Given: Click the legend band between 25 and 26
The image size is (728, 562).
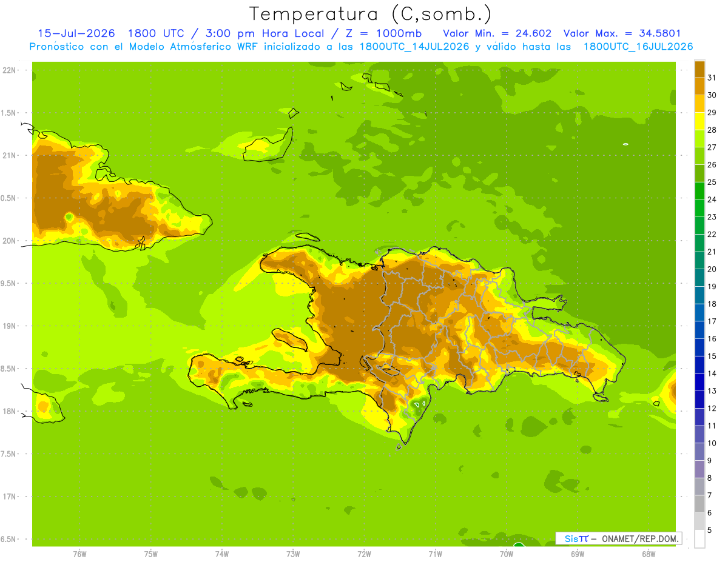Looking at the screenshot, I should tap(699, 173).
